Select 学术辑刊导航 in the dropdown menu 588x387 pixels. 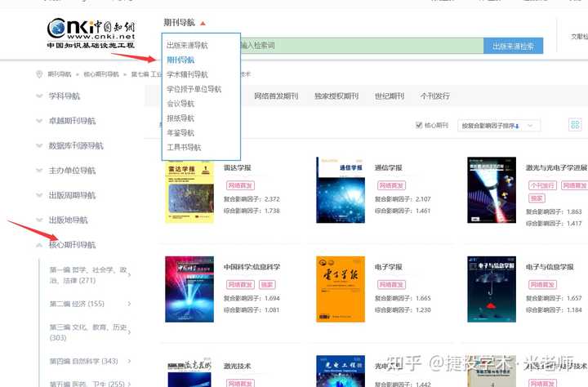click(187, 74)
